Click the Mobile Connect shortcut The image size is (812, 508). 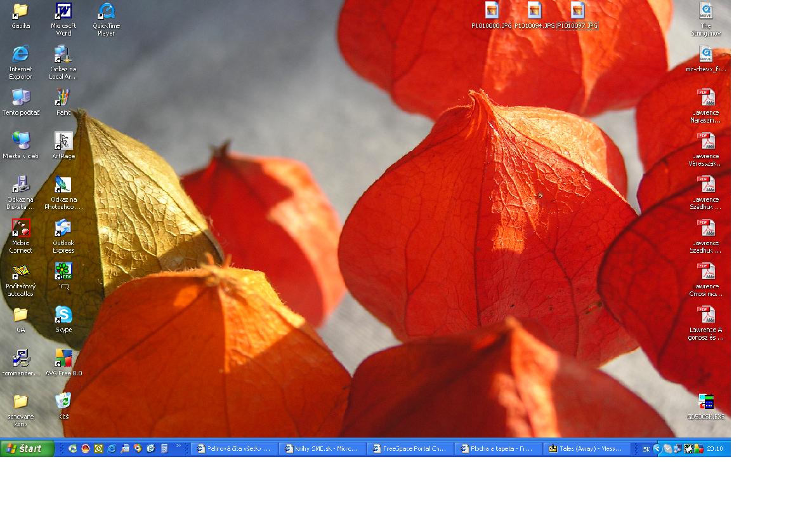point(20,228)
